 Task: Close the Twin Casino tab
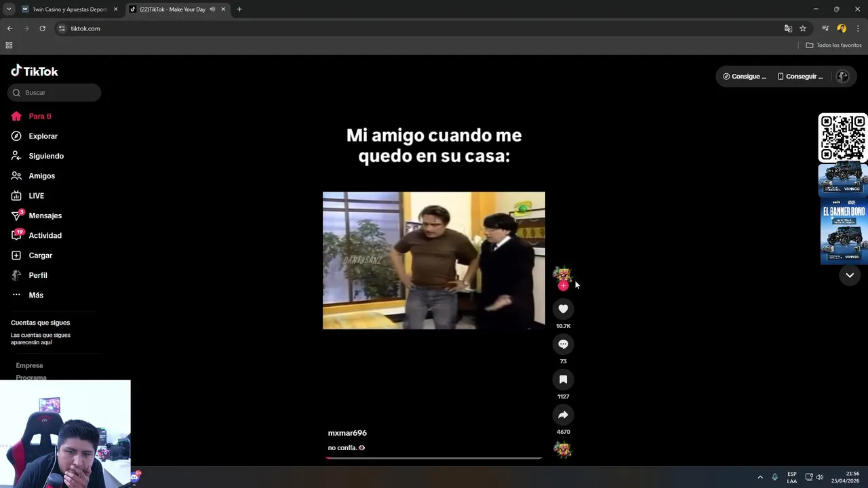tap(115, 9)
